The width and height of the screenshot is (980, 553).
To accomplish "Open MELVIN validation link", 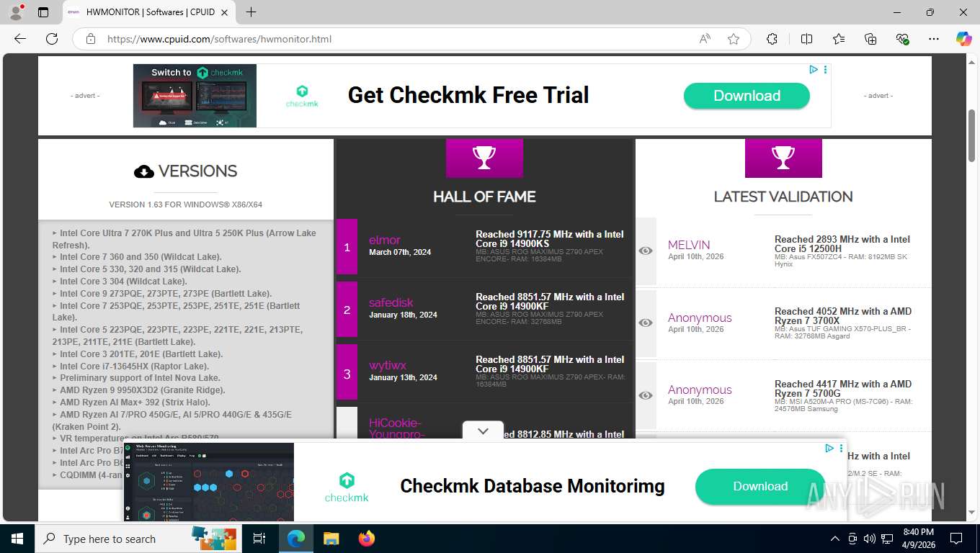I will pyautogui.click(x=689, y=245).
